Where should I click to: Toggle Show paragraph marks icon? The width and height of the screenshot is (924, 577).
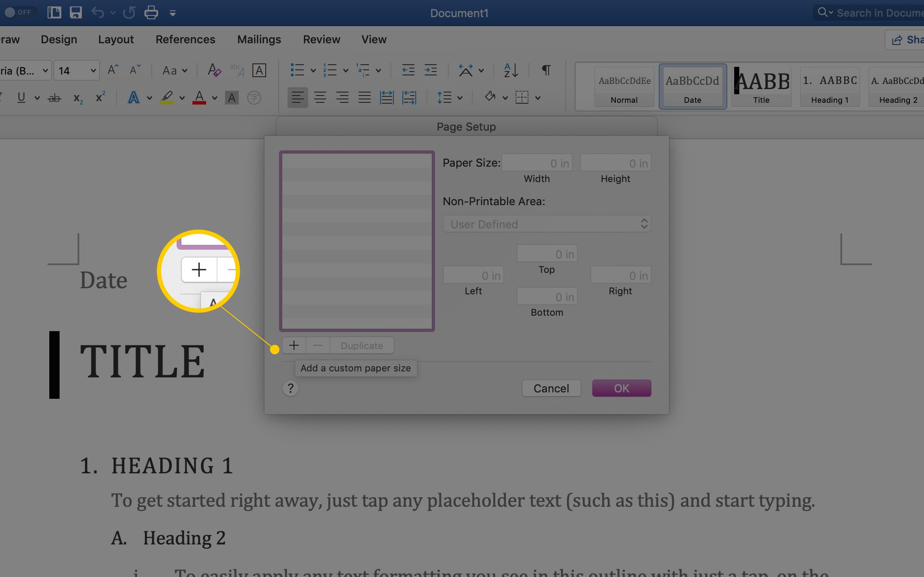(546, 70)
